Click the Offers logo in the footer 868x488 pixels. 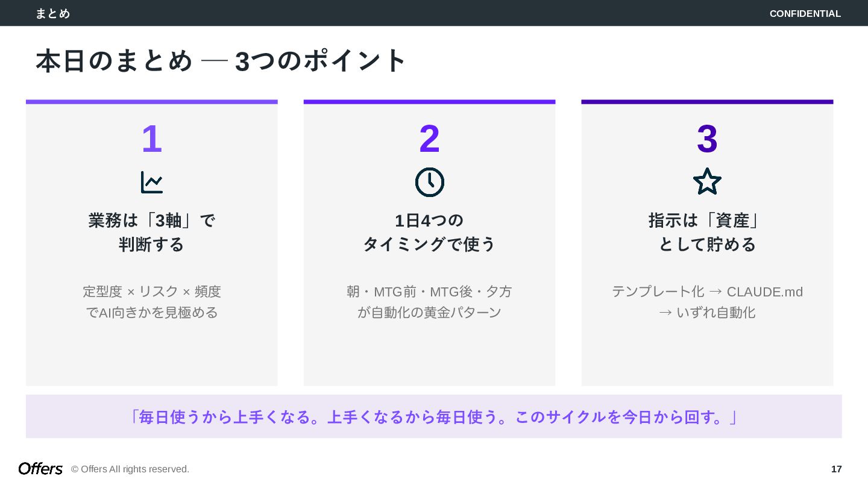tap(40, 469)
